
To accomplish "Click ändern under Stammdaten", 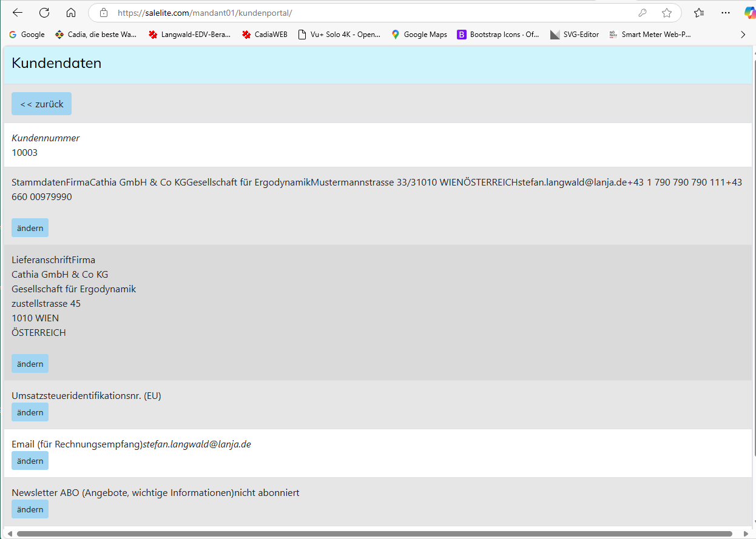I will [30, 228].
